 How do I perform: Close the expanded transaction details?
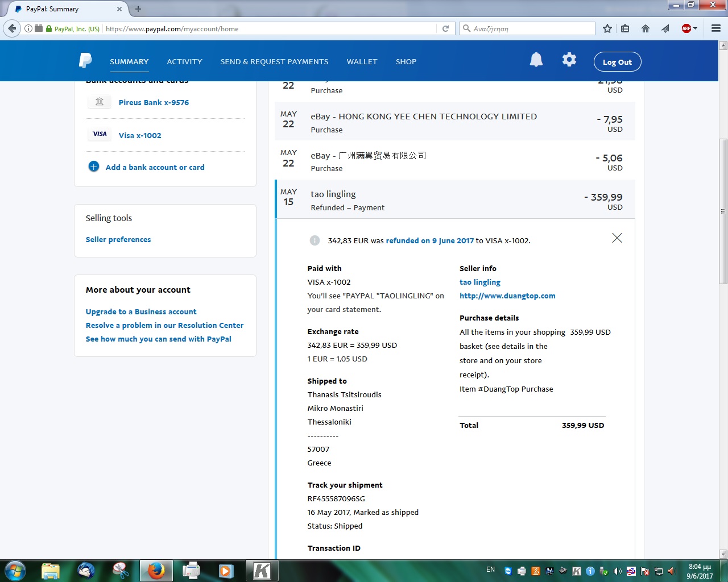coord(617,238)
